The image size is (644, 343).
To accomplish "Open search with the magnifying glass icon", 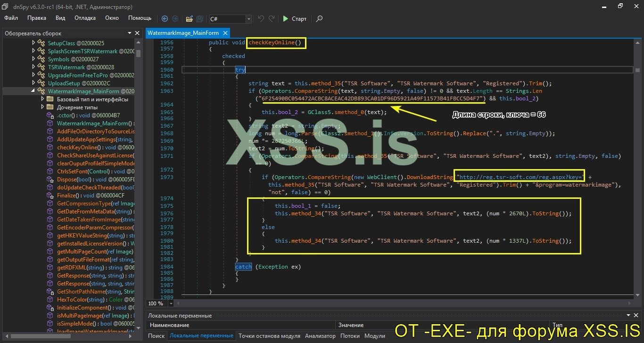I will (x=319, y=19).
